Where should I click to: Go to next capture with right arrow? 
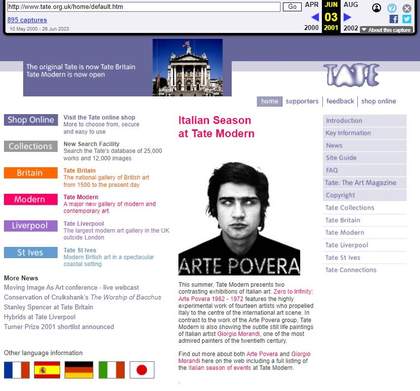347,17
